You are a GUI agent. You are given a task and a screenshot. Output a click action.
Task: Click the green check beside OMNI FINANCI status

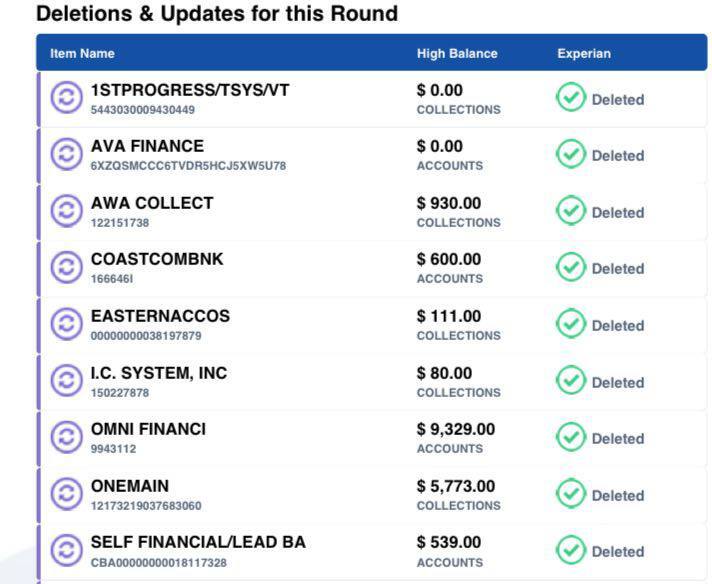pyautogui.click(x=571, y=438)
